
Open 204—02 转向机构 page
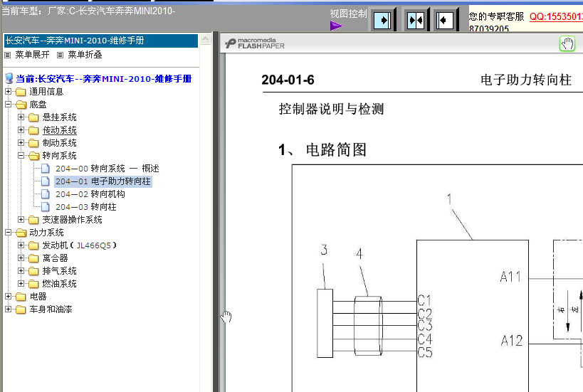click(x=90, y=194)
